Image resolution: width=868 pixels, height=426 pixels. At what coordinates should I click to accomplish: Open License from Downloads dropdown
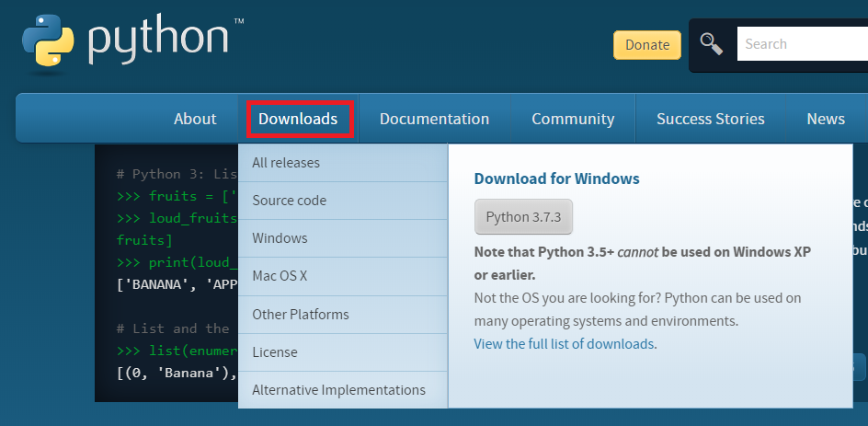pos(343,351)
